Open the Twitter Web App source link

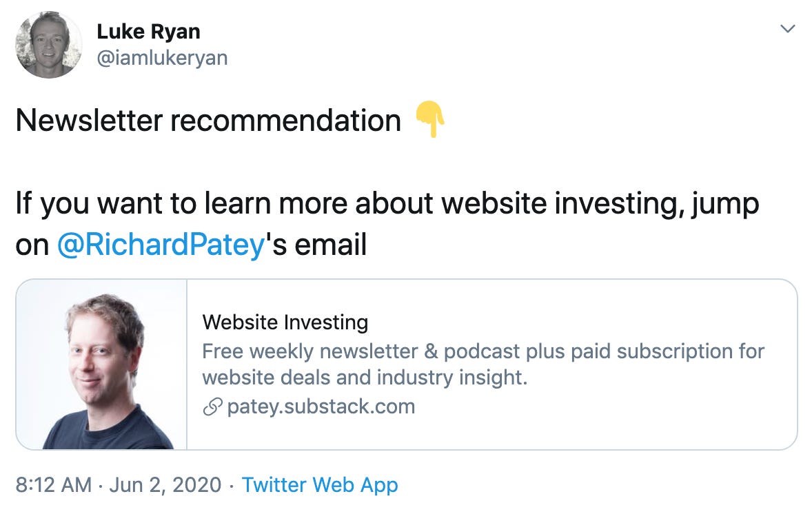(320, 485)
